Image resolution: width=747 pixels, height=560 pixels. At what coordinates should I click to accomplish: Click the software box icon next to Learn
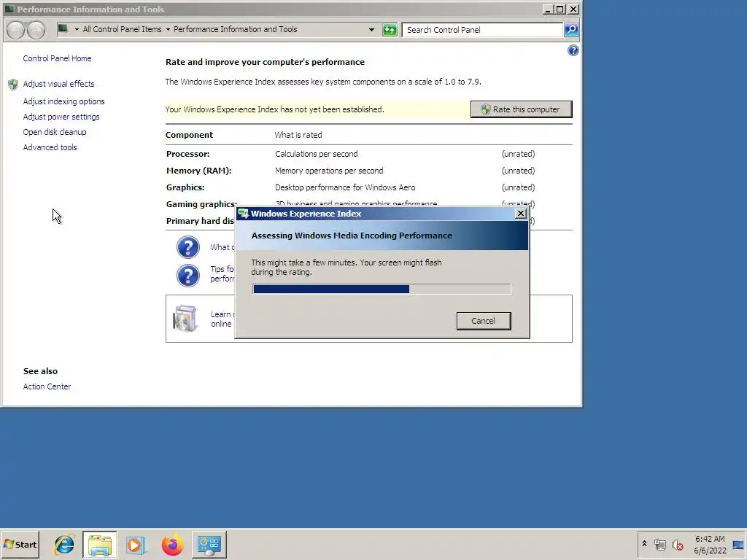pyautogui.click(x=185, y=318)
